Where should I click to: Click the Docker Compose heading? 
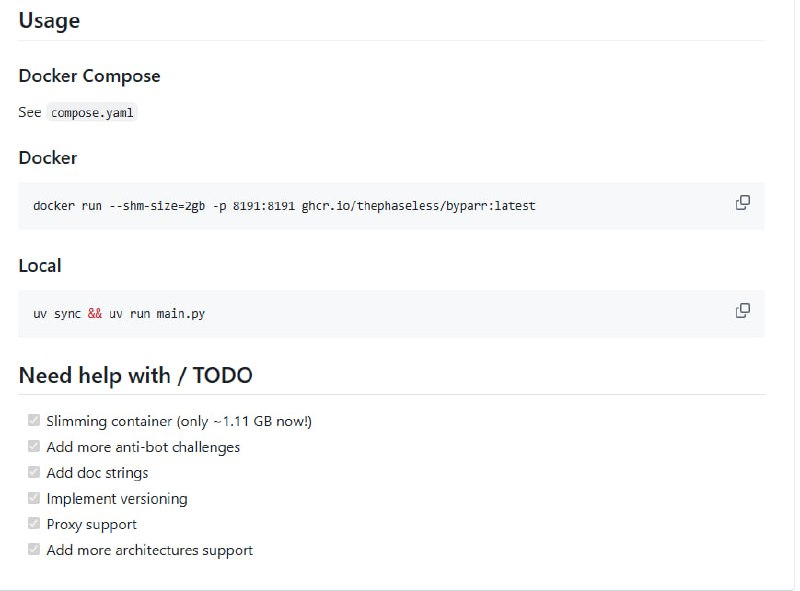[89, 76]
